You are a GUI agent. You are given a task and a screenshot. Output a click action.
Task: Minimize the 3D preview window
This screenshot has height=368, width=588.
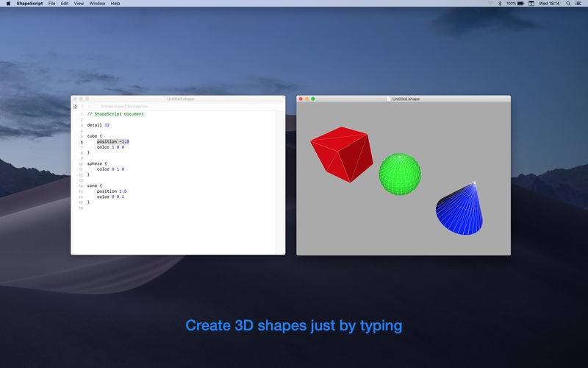pyautogui.click(x=306, y=99)
